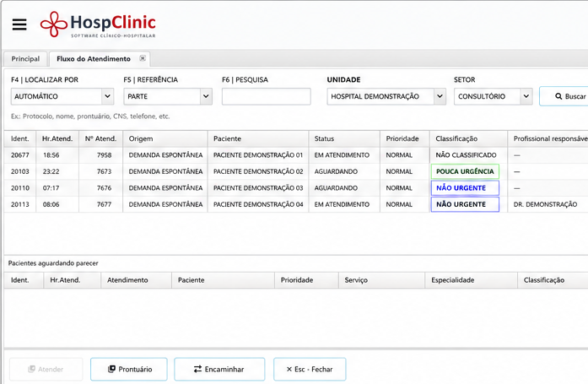
Task: Open the Unidade Hospital Demonstração dropdown
Action: (386, 96)
